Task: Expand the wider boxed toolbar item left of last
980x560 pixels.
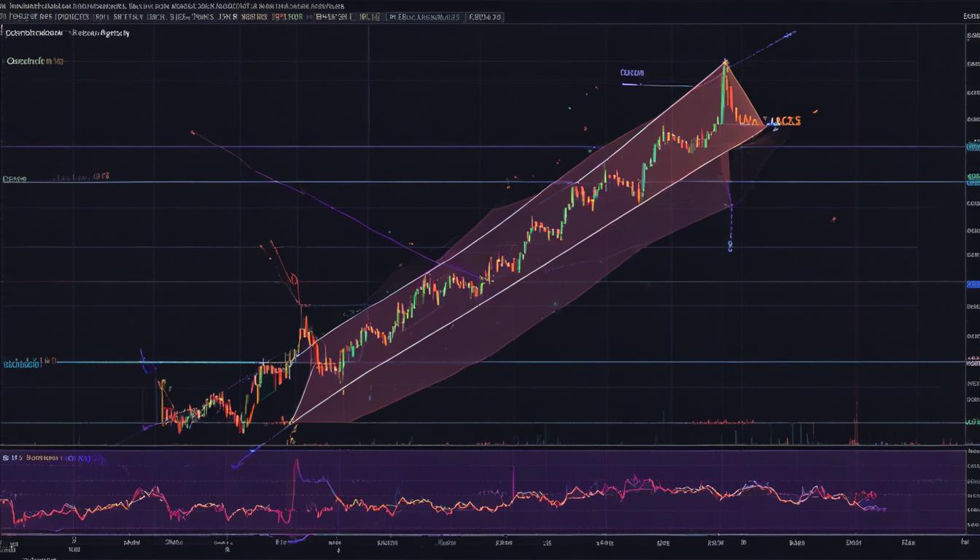Action: pos(424,16)
